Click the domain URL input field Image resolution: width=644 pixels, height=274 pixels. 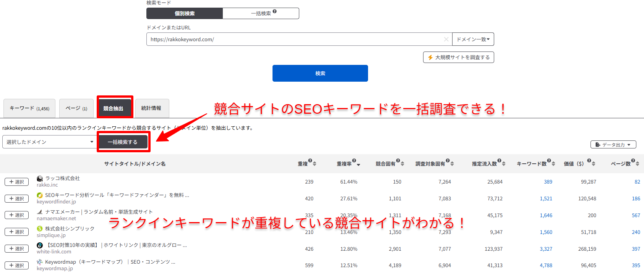pyautogui.click(x=294, y=39)
